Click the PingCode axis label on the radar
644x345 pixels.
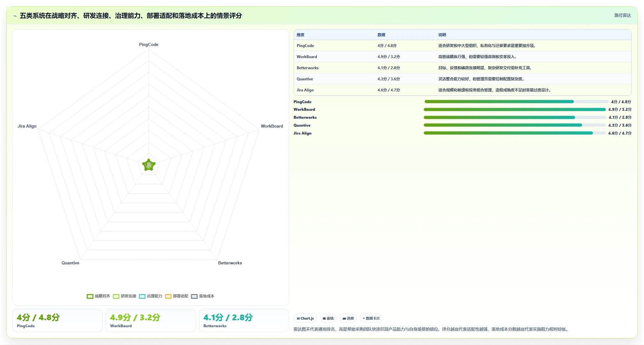click(x=149, y=45)
